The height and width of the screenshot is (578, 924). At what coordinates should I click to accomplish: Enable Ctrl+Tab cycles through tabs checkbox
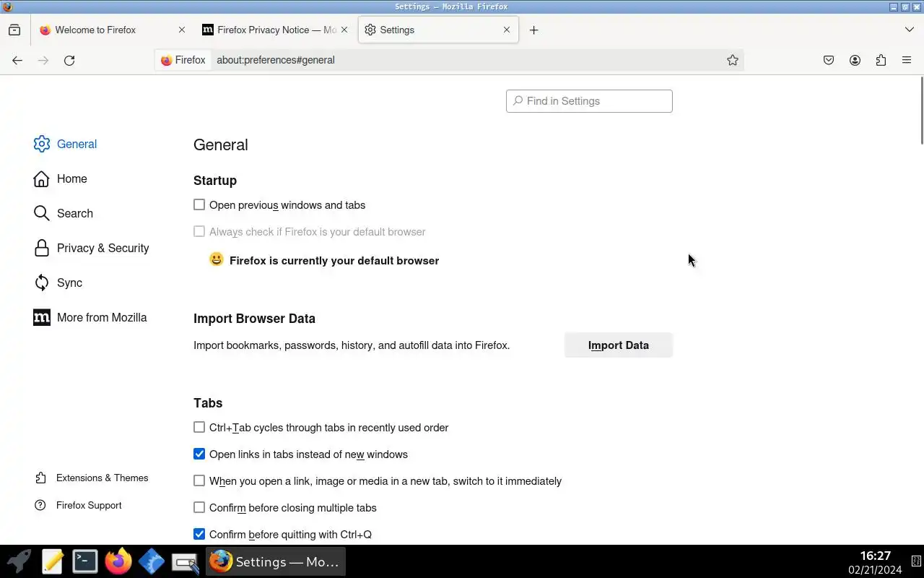[x=199, y=428]
